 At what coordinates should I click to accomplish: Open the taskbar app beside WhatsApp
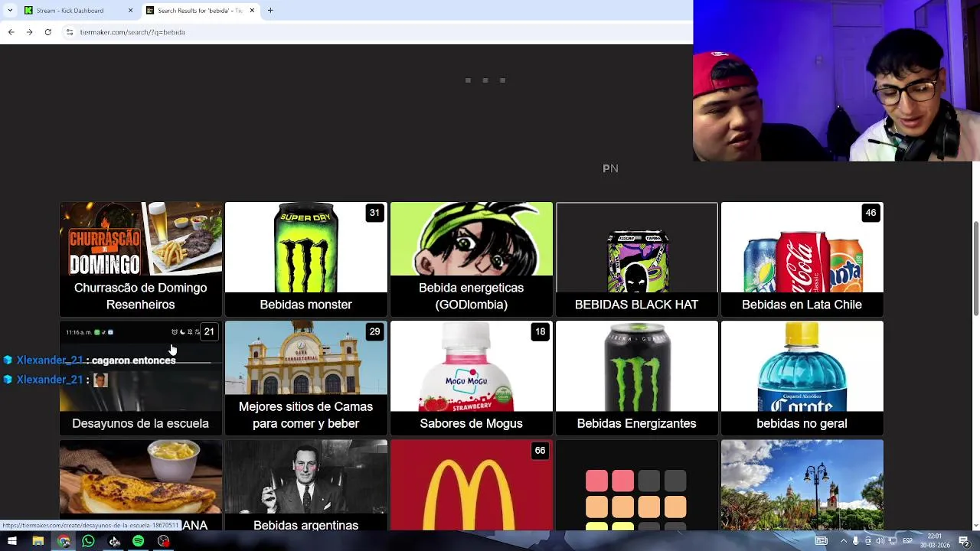tap(113, 541)
